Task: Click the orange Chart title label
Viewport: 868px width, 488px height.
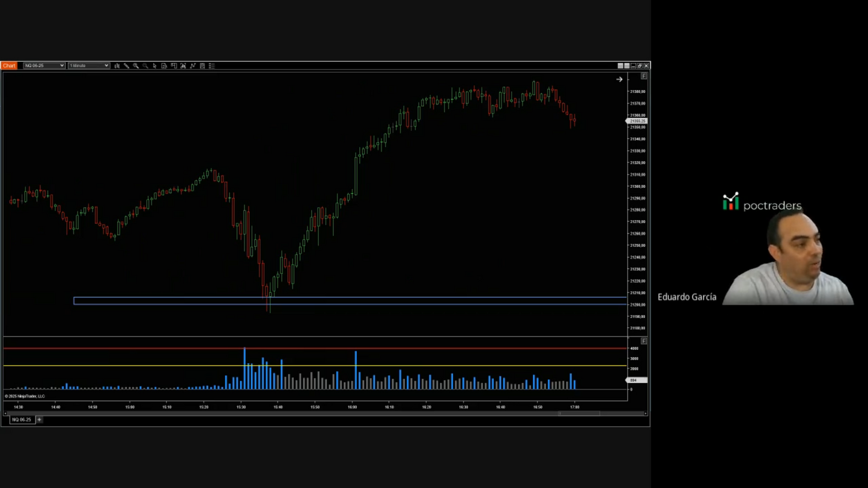Action: coord(9,65)
